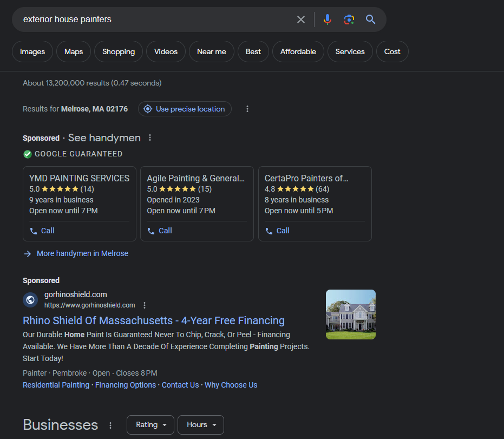Screen dimensions: 504x439
Task: Open the Rating filter dropdown
Action: pyautogui.click(x=150, y=425)
